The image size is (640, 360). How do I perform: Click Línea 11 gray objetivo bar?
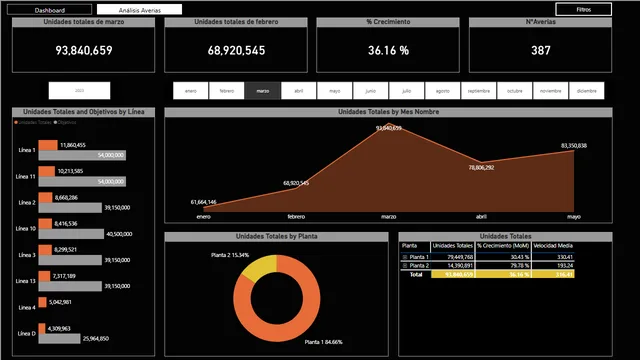pyautogui.click(x=82, y=181)
